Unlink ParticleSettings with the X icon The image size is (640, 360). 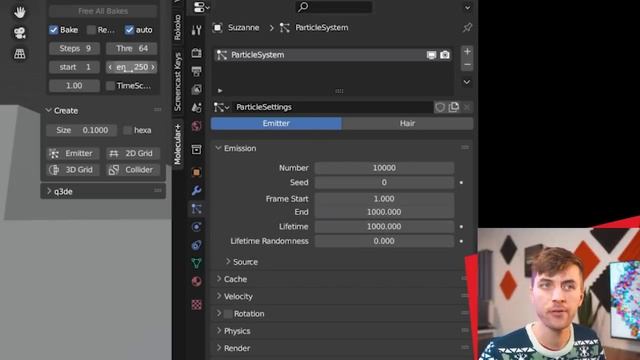(x=467, y=107)
